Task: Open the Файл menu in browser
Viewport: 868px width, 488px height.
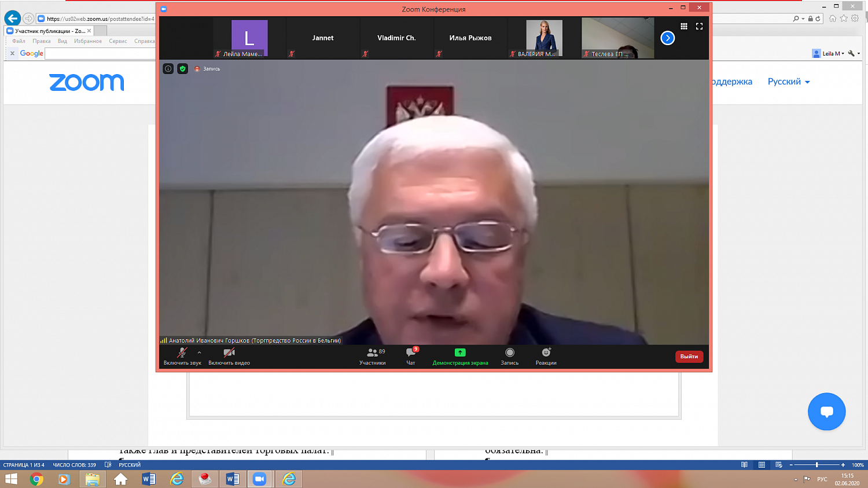Action: (19, 41)
